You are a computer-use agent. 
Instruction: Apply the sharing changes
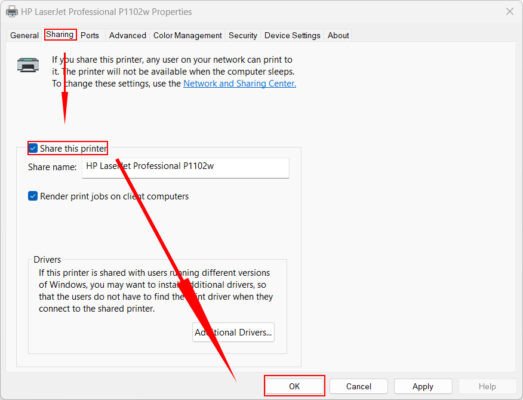pos(423,386)
